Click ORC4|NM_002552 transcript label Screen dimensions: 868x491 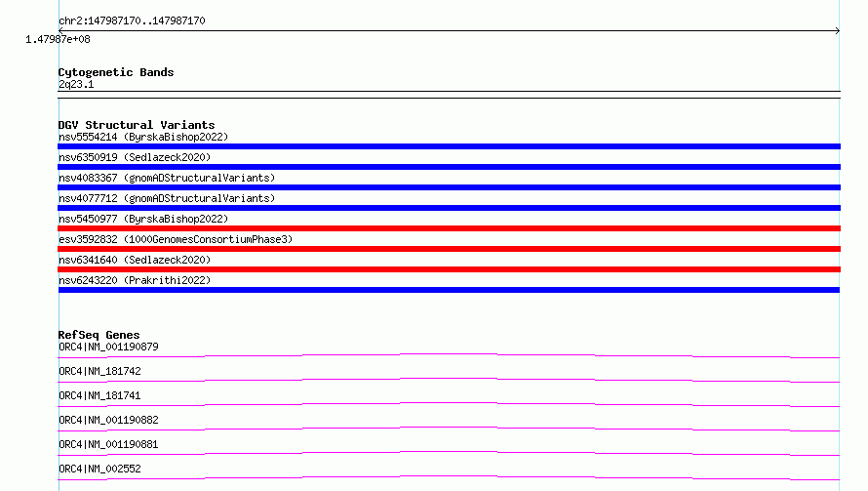99,469
